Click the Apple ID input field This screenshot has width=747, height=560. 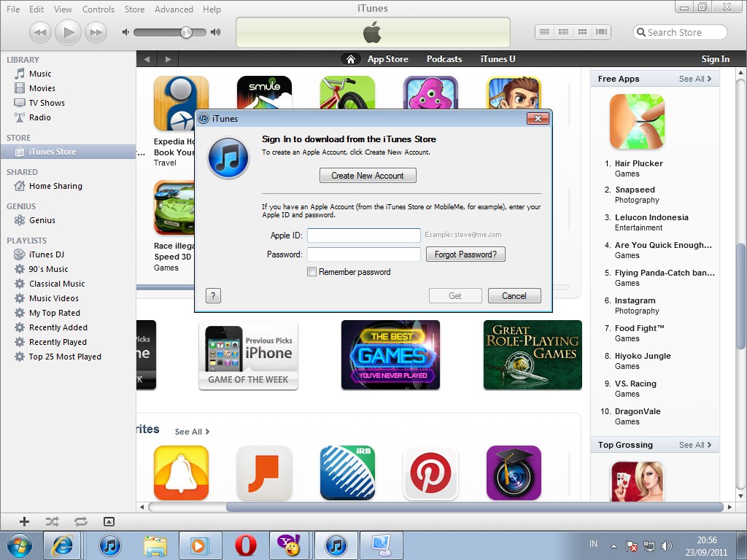click(x=364, y=236)
